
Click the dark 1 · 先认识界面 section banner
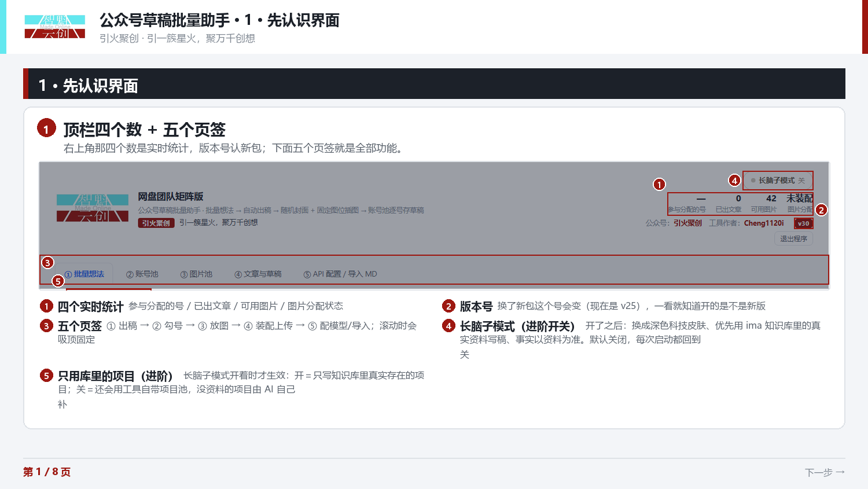click(434, 84)
